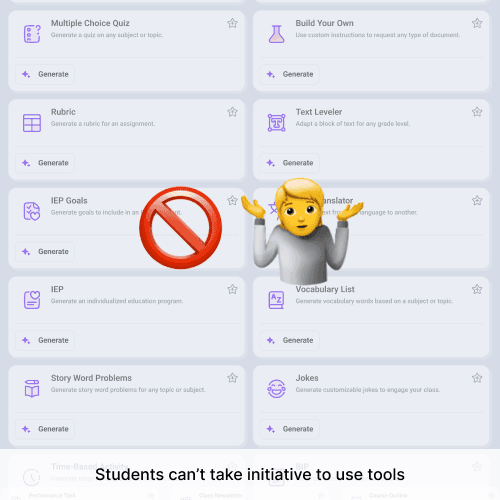Open the Story Word Problems title

coord(91,378)
